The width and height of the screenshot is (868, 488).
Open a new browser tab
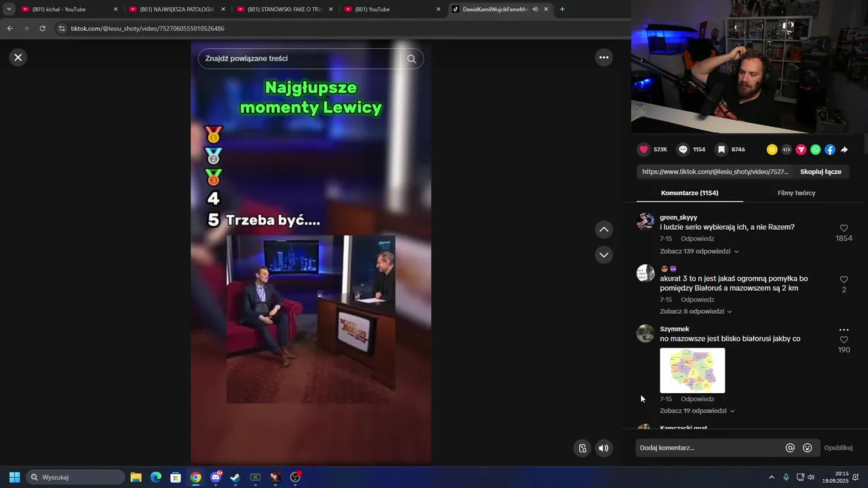(x=562, y=9)
